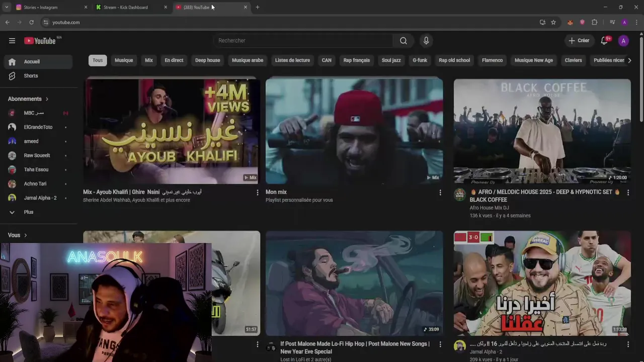Reload the page
The width and height of the screenshot is (644, 362).
pyautogui.click(x=31, y=22)
